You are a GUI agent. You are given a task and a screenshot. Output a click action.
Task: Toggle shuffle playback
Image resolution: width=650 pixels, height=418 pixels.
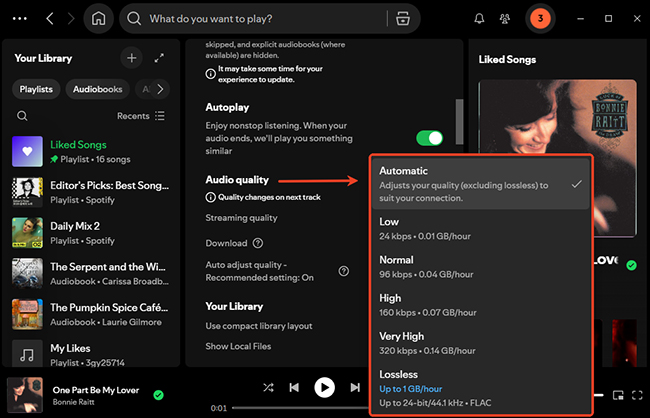(268, 387)
